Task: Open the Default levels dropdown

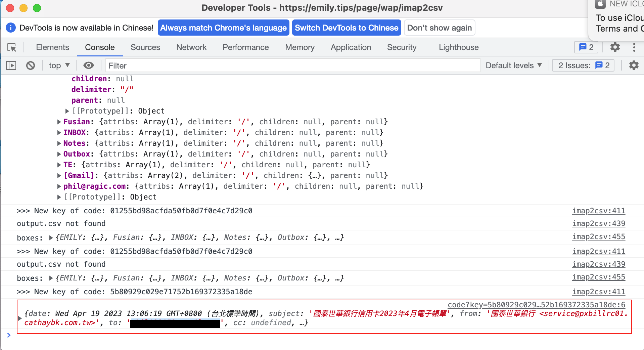Action: click(x=513, y=65)
